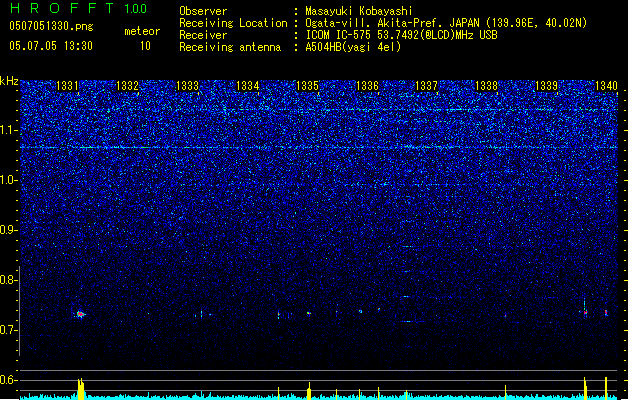
Task: Click the 0.6 frequency axis label
Action: point(9,380)
